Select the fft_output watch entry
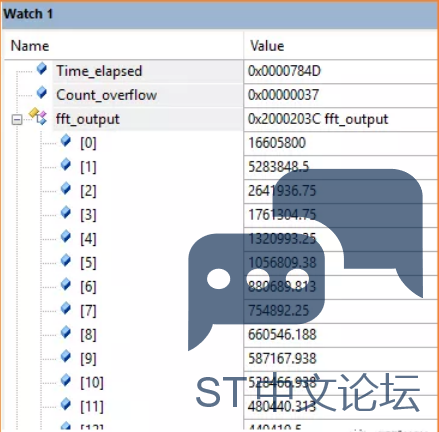439x432 pixels. (x=88, y=119)
